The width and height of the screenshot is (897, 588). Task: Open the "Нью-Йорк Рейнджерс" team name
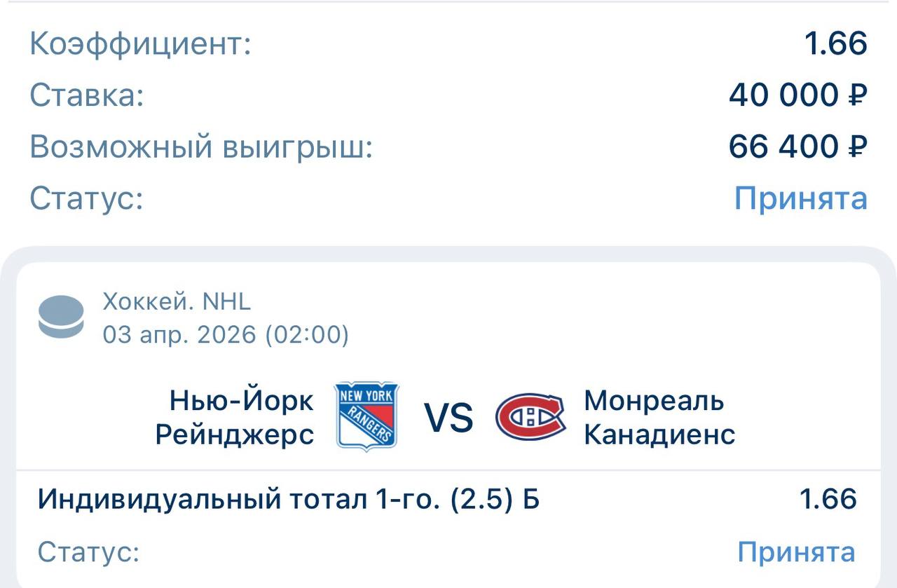click(235, 418)
